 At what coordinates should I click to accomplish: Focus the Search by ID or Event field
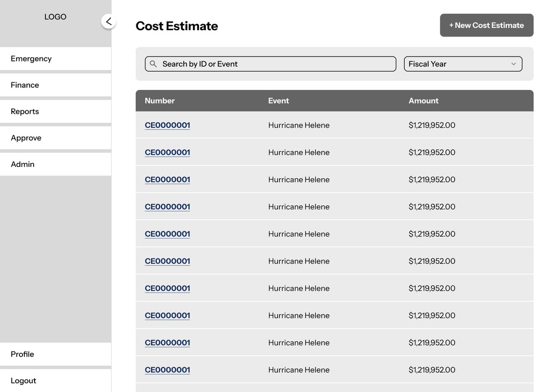click(x=271, y=64)
